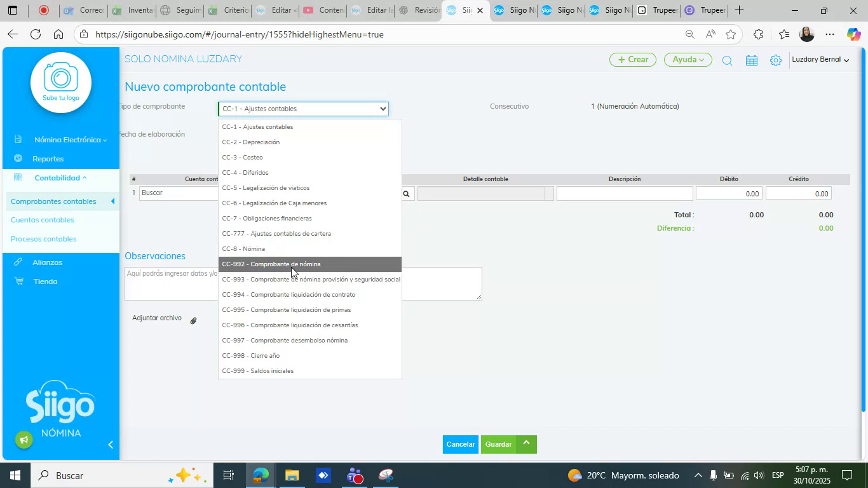Click the Reportes sidebar icon

(18, 158)
